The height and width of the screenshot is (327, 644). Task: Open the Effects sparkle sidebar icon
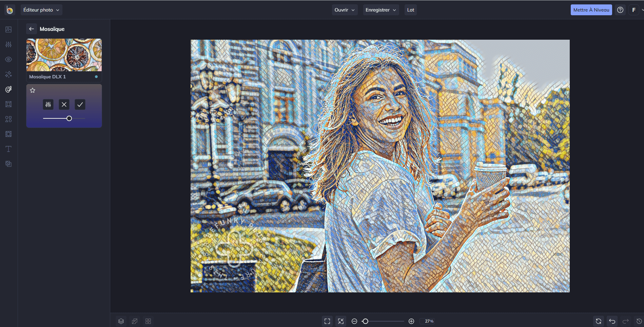point(8,74)
